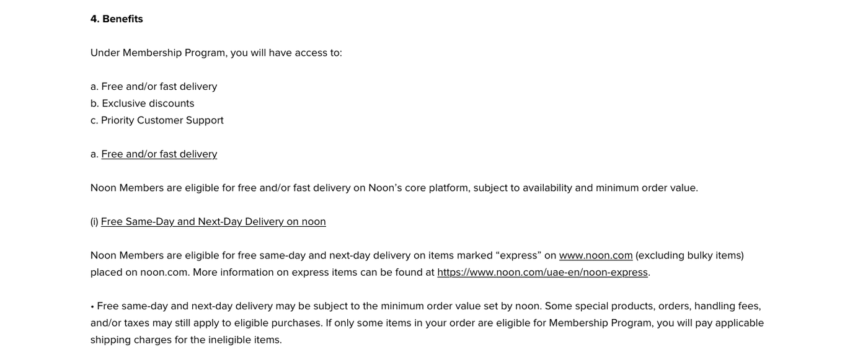Click the underlined "Free and/or fast delivery" heading
Screen dimensions: 868x357
[x=159, y=154]
